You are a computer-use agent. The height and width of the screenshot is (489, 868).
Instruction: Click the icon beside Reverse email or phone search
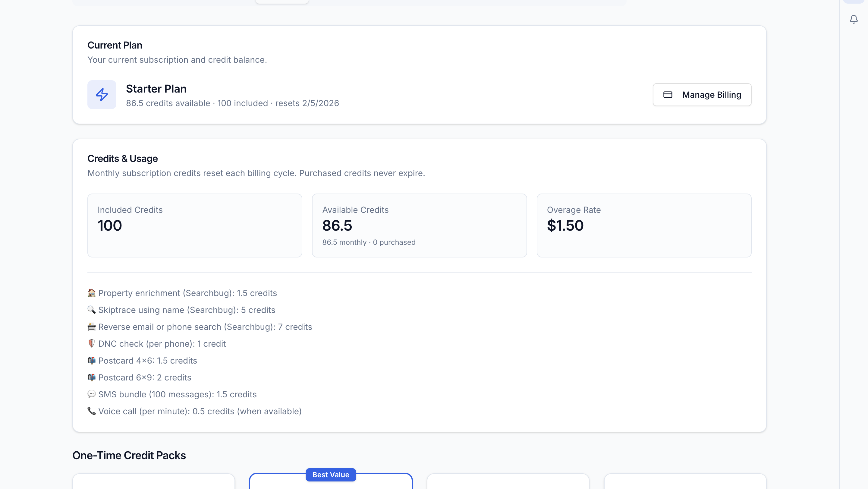coord(91,327)
